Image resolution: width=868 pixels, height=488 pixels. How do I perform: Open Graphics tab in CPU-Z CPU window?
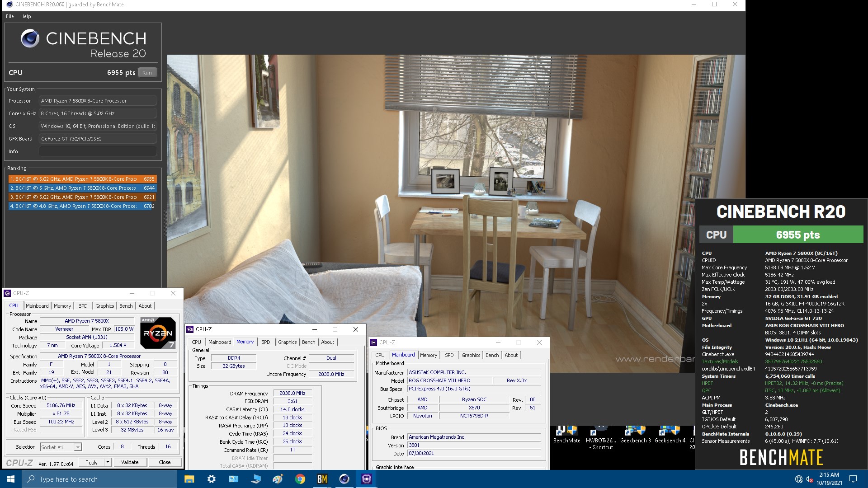pos(105,306)
